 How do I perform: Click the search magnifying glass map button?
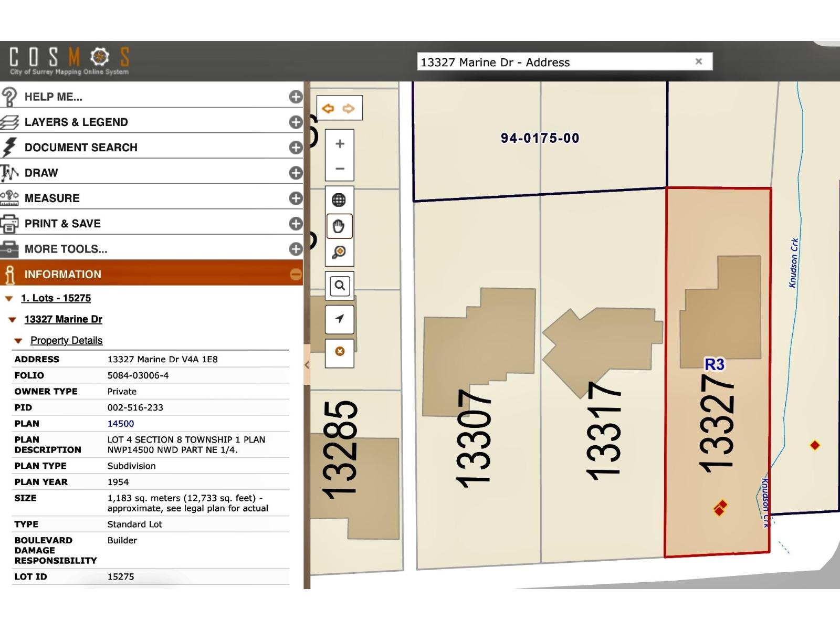(340, 286)
